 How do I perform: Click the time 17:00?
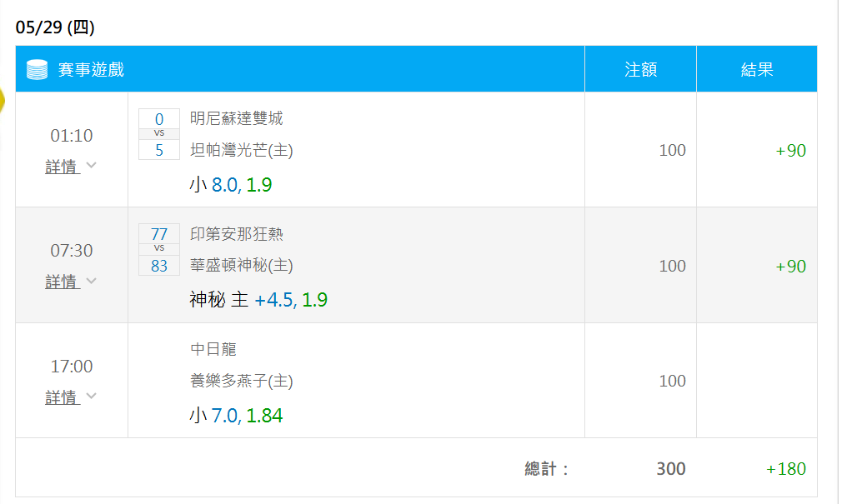72,367
